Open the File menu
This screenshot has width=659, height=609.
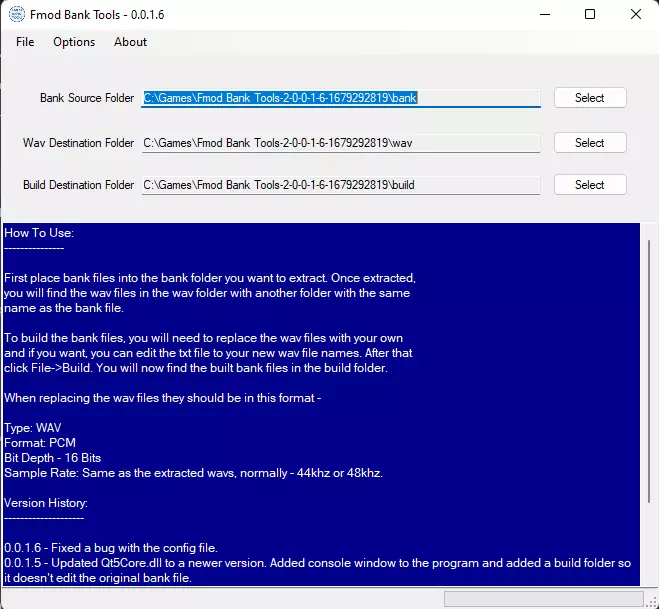pos(25,42)
